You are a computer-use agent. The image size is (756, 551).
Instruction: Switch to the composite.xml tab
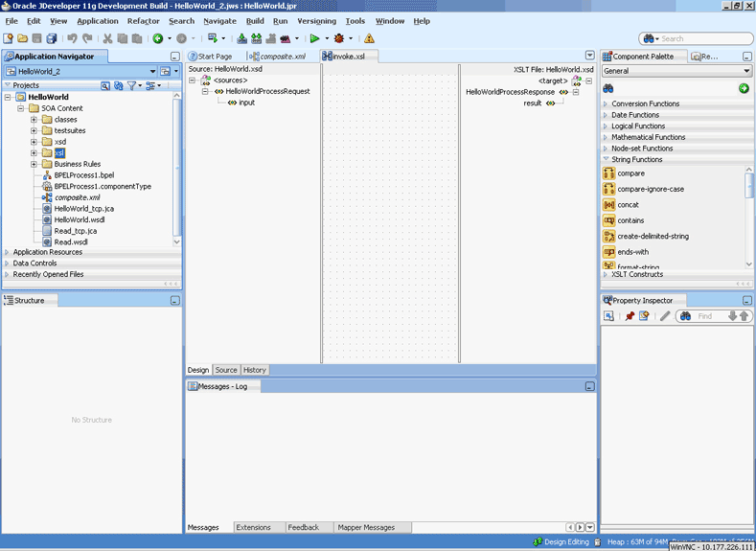coord(278,57)
